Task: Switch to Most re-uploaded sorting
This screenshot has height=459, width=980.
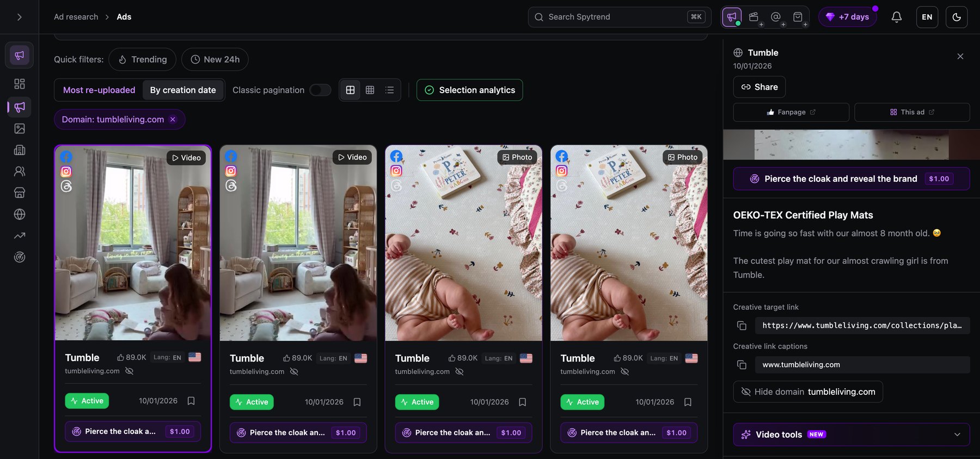Action: coord(99,90)
